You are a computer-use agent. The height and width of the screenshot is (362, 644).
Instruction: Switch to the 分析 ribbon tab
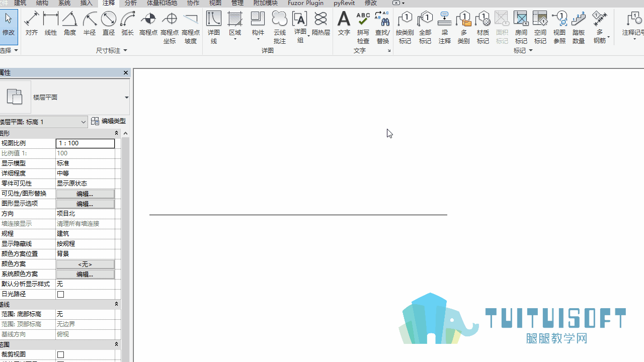(x=131, y=3)
